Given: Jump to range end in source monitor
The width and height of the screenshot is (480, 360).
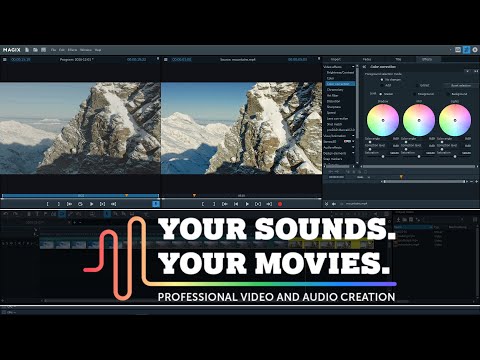Looking at the screenshot, I should 269,204.
